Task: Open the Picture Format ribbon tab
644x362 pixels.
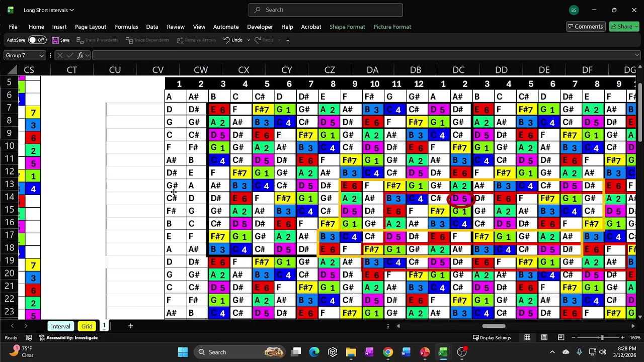Action: (x=392, y=27)
